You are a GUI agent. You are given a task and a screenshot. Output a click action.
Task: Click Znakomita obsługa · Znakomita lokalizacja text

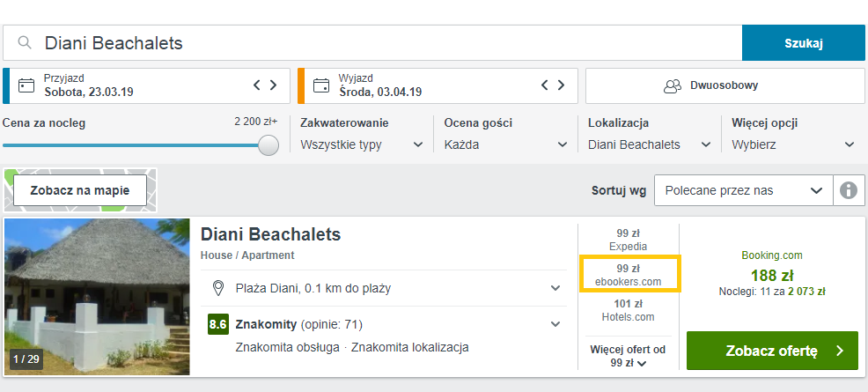coord(352,348)
